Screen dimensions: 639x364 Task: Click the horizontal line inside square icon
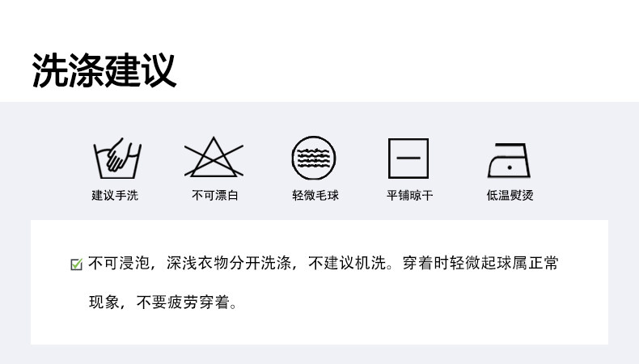(408, 158)
